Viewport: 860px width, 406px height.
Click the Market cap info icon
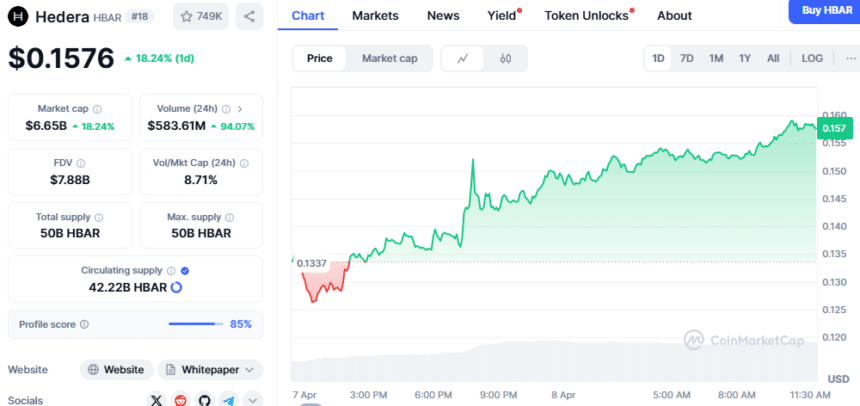click(x=97, y=109)
